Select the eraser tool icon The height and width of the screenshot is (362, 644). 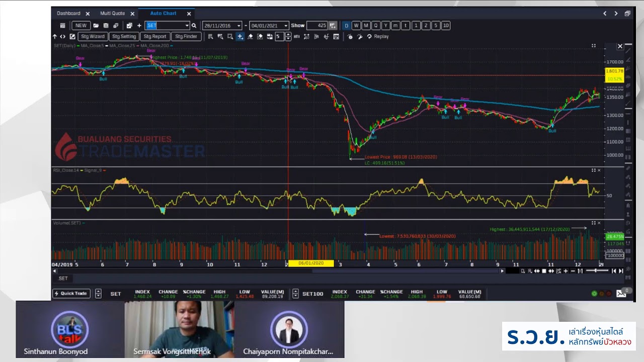point(250,37)
